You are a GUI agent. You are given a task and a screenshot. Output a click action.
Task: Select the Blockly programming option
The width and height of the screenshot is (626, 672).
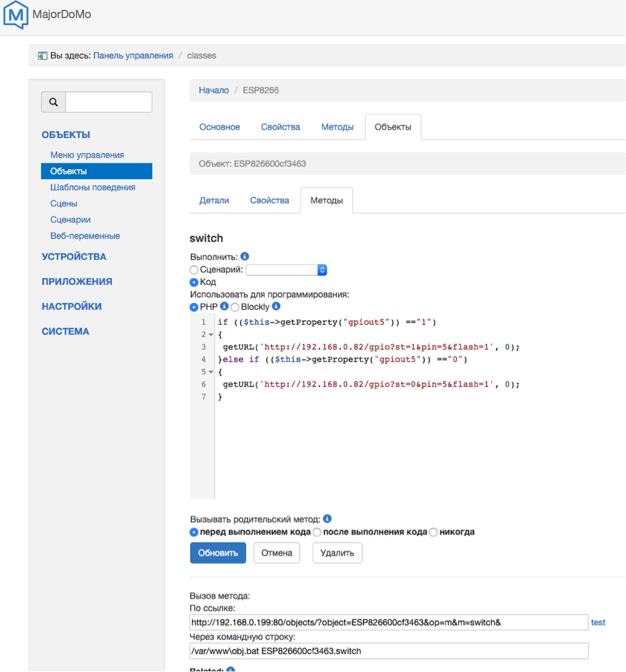coord(235,307)
